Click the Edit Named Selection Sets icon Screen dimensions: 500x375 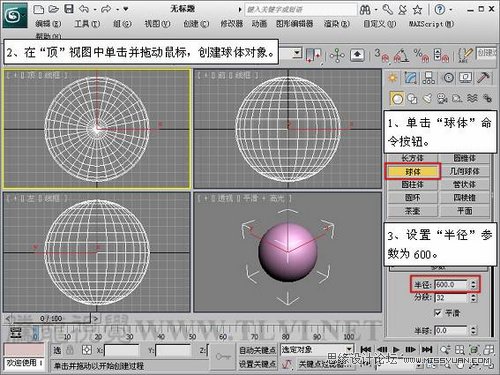click(x=465, y=55)
